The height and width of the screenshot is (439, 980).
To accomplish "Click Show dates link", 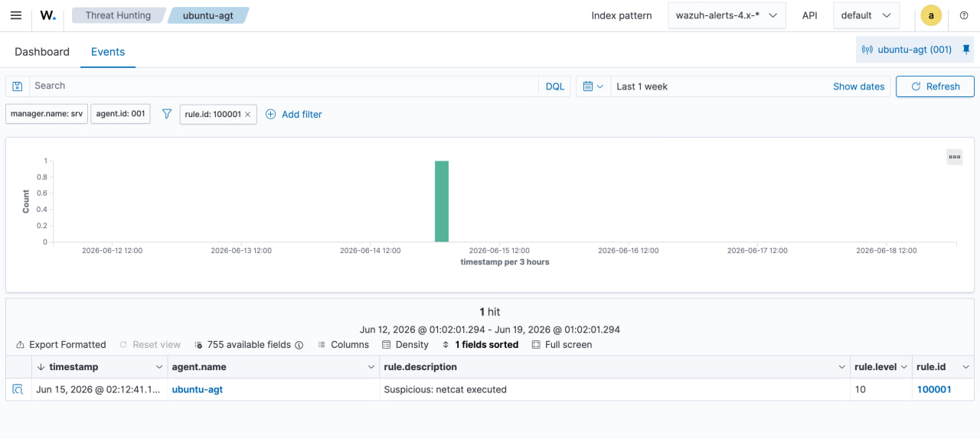I will tap(858, 86).
